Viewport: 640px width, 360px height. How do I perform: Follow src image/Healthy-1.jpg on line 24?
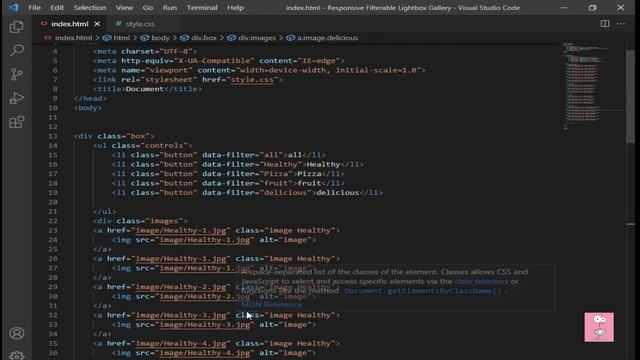tap(204, 240)
